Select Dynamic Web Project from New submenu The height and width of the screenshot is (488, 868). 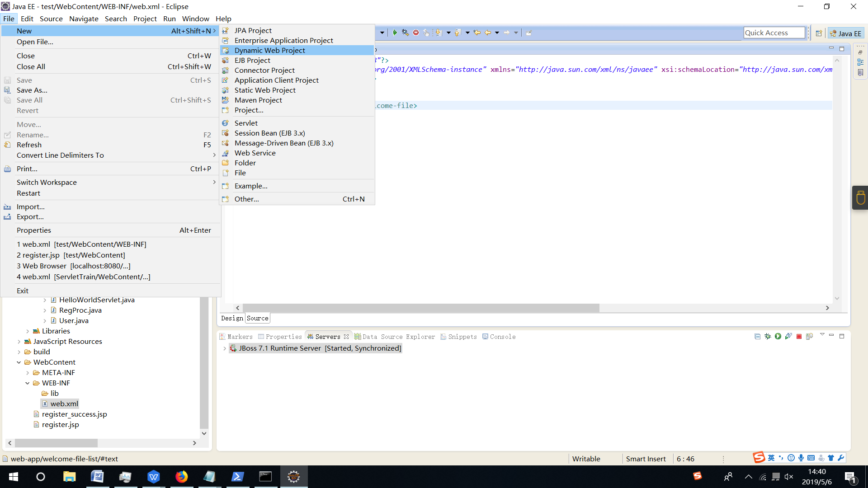pos(269,50)
